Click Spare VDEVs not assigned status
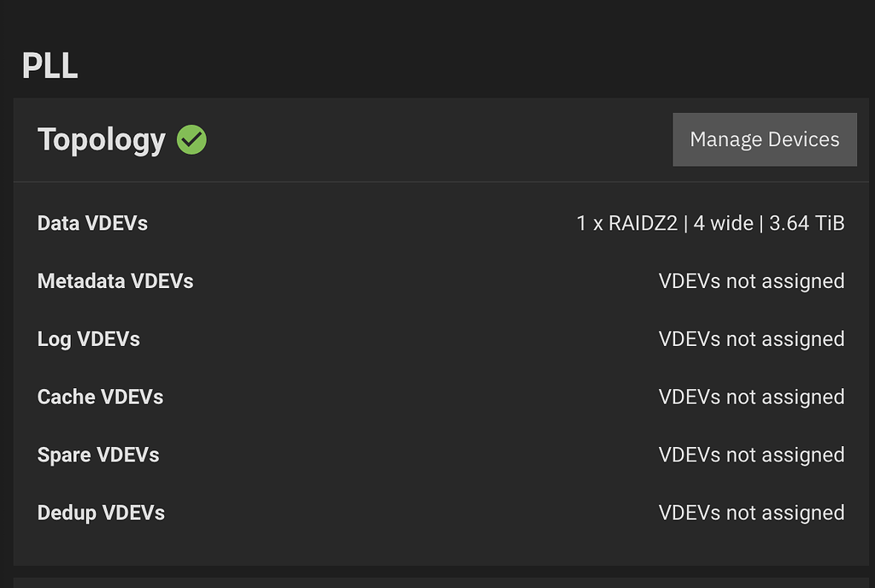Viewport: 875px width, 588px height. coord(752,456)
